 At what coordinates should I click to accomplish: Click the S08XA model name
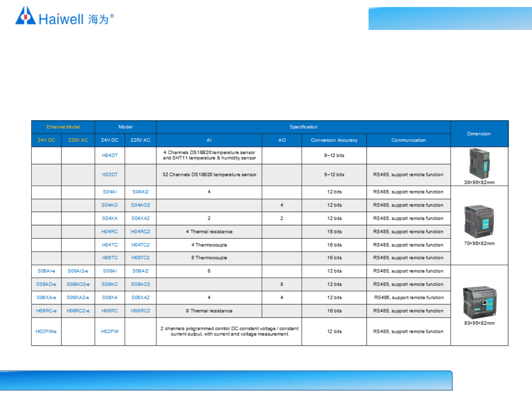(x=110, y=298)
